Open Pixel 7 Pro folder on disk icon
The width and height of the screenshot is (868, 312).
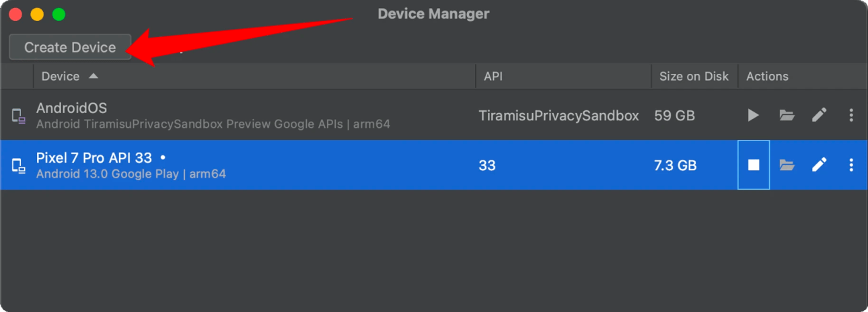(787, 165)
